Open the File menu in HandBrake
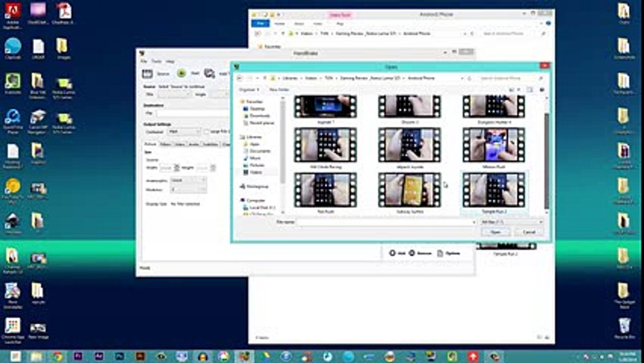 click(144, 61)
